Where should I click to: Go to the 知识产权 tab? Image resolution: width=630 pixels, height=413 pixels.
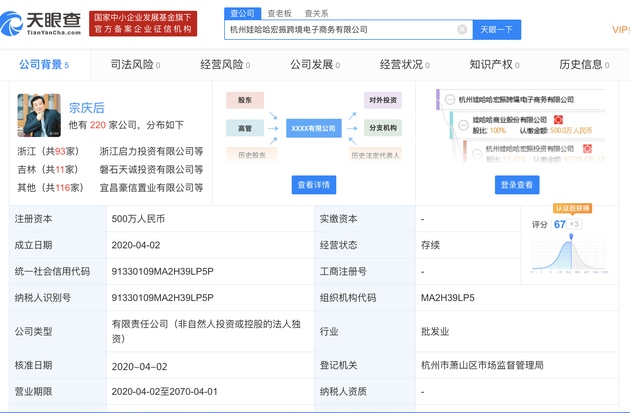coord(494,65)
